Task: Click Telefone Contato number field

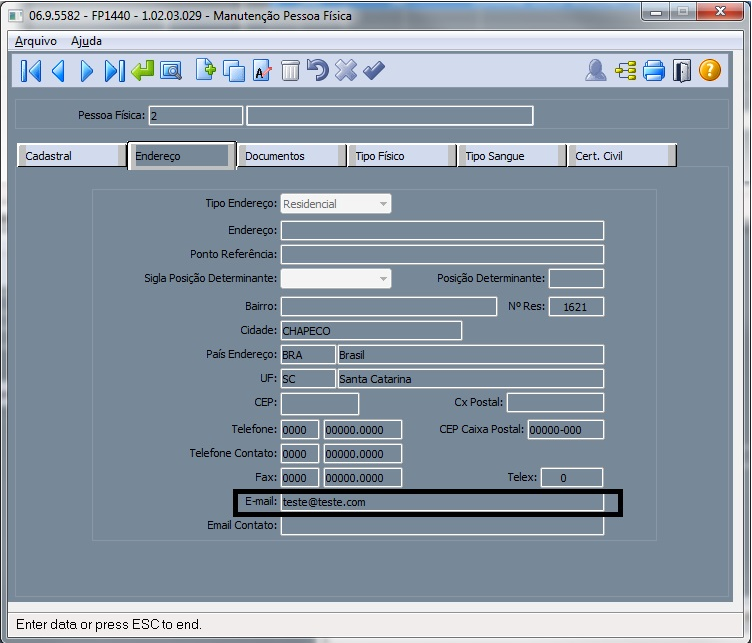Action: point(363,454)
